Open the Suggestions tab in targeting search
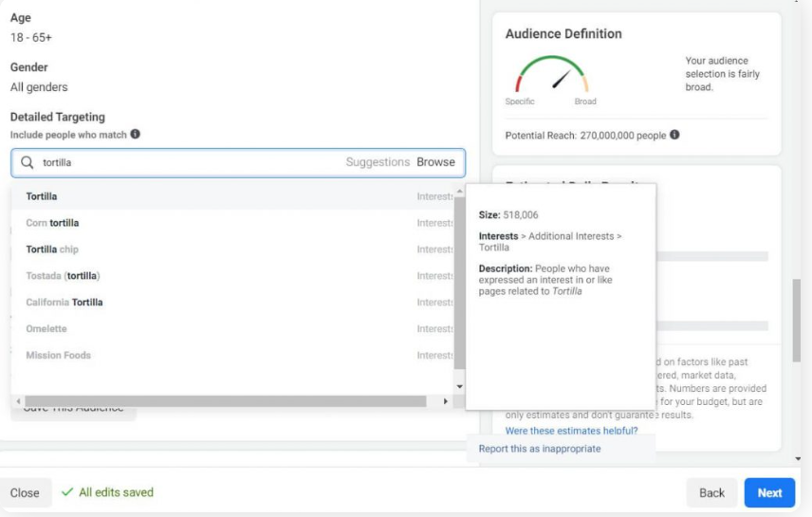The width and height of the screenshot is (812, 517). tap(378, 162)
